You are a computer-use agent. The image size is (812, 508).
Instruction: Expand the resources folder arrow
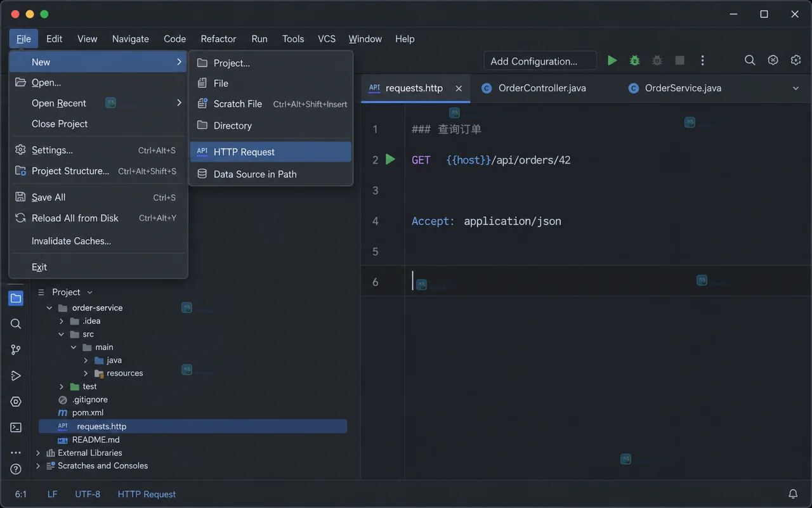pos(86,373)
